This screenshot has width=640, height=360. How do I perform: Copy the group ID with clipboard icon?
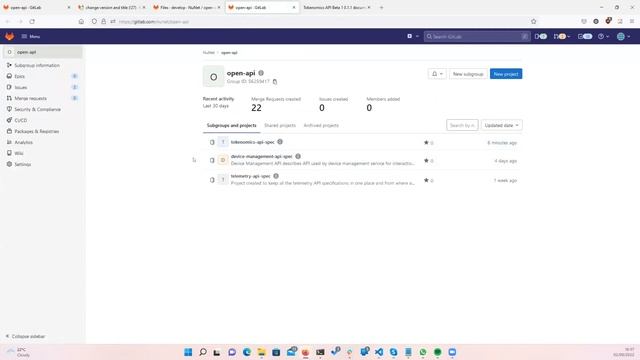point(275,82)
